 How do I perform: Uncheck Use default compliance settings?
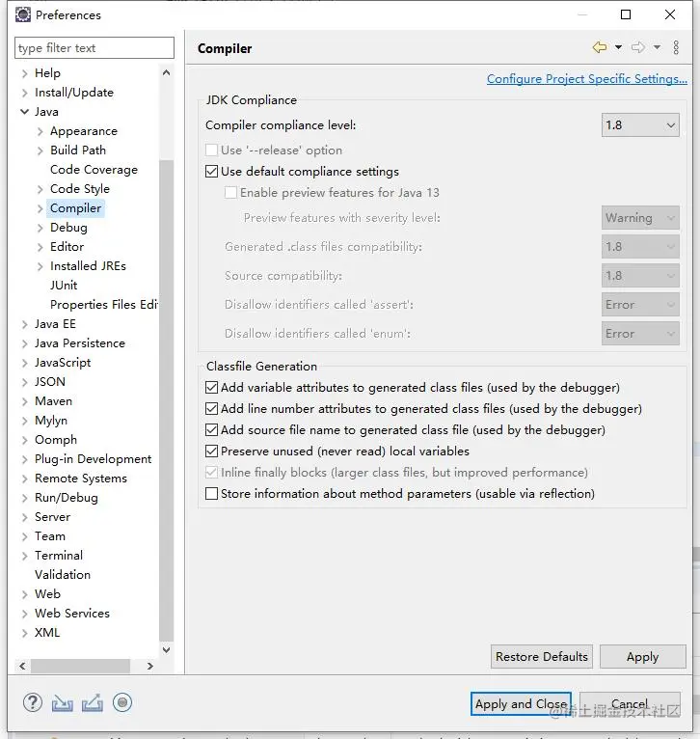(x=212, y=171)
